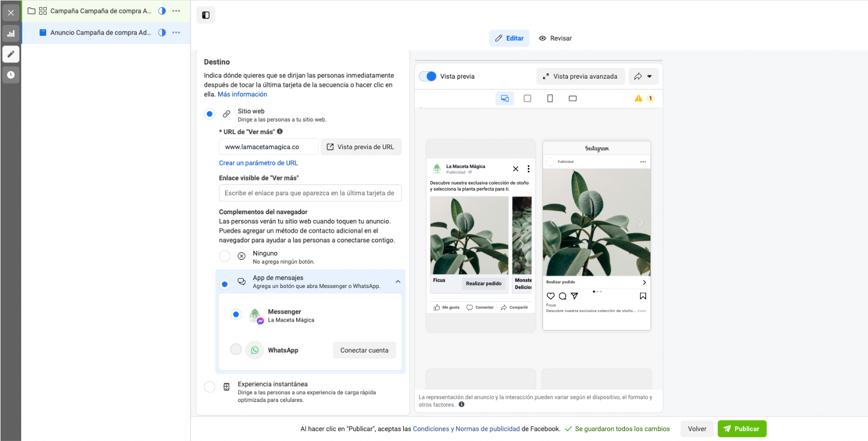The height and width of the screenshot is (441, 868).
Task: Switch to the Revisar tab
Action: [555, 39]
